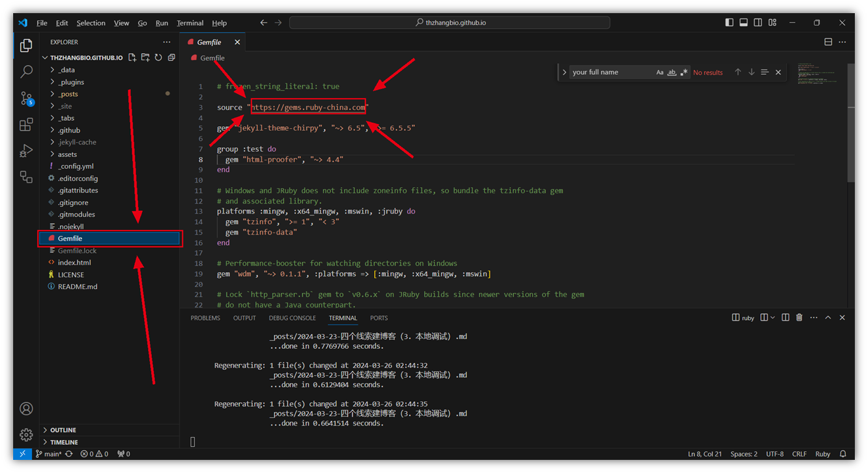Open the Accounts menu in the activity bar
This screenshot has height=473, width=868.
point(26,409)
